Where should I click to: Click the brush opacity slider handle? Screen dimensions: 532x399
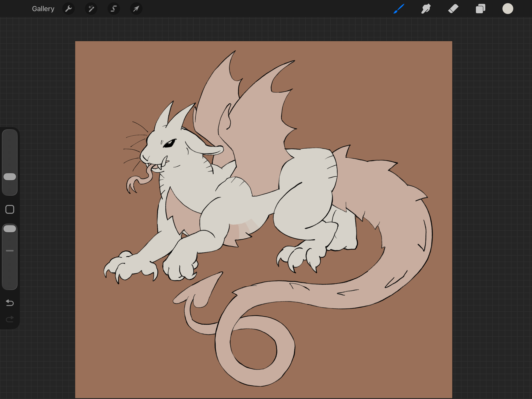[x=10, y=229]
